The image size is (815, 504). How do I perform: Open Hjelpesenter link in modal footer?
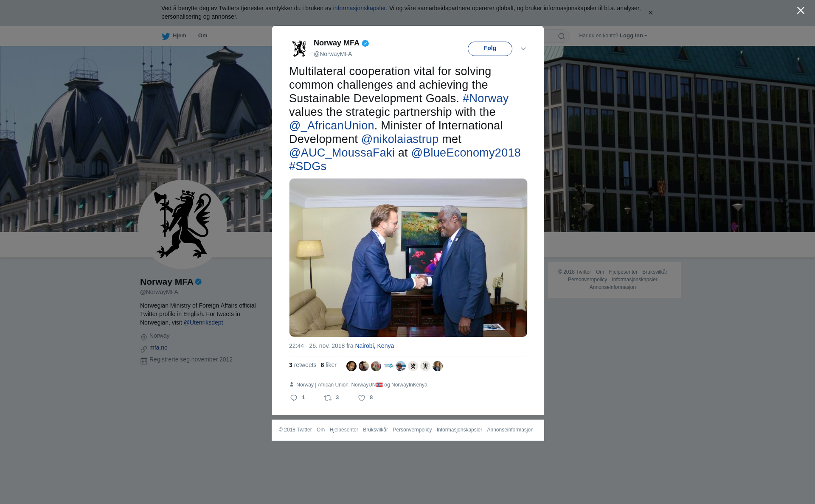pos(344,430)
